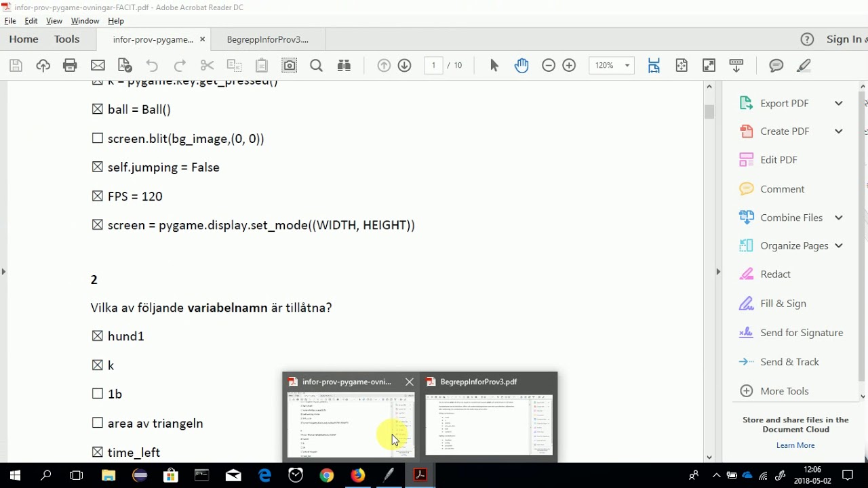The height and width of the screenshot is (488, 868).
Task: Toggle the self.jumping = False checkbox
Action: point(98,167)
